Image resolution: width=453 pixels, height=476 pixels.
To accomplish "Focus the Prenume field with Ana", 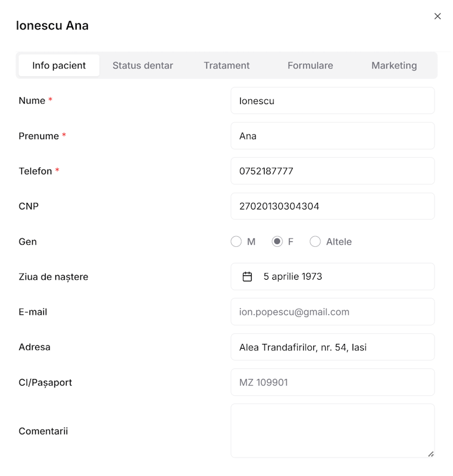I will point(332,136).
